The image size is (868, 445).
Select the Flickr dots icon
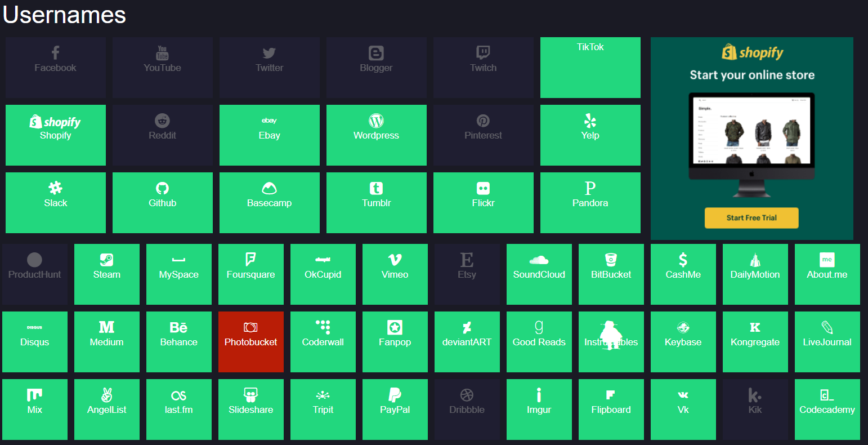tap(483, 188)
